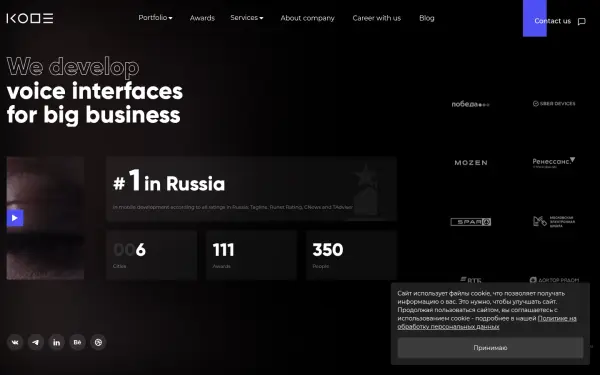Open the VK social icon
The width and height of the screenshot is (600, 375).
pos(15,342)
